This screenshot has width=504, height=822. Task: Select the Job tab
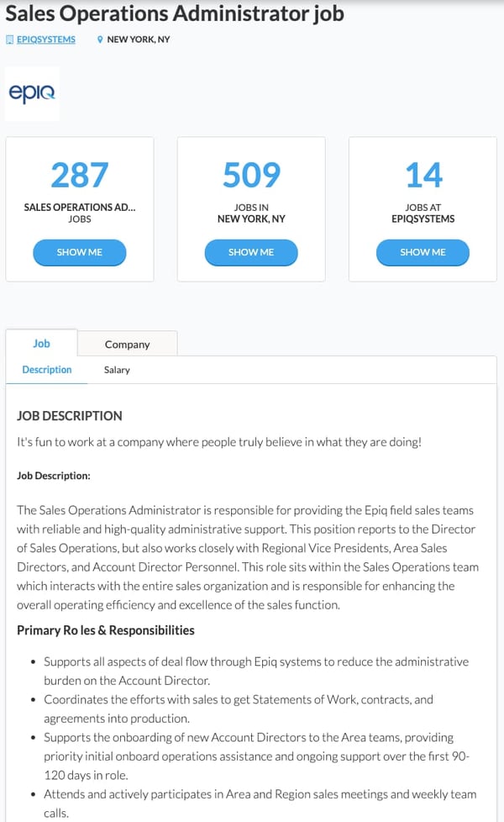41,344
